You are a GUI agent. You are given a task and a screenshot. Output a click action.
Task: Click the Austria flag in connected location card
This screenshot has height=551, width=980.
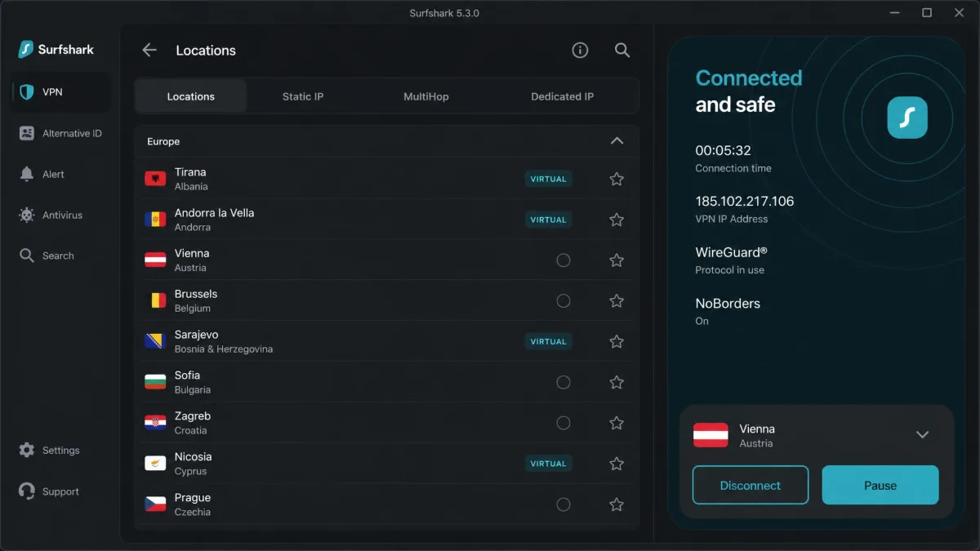(710, 435)
